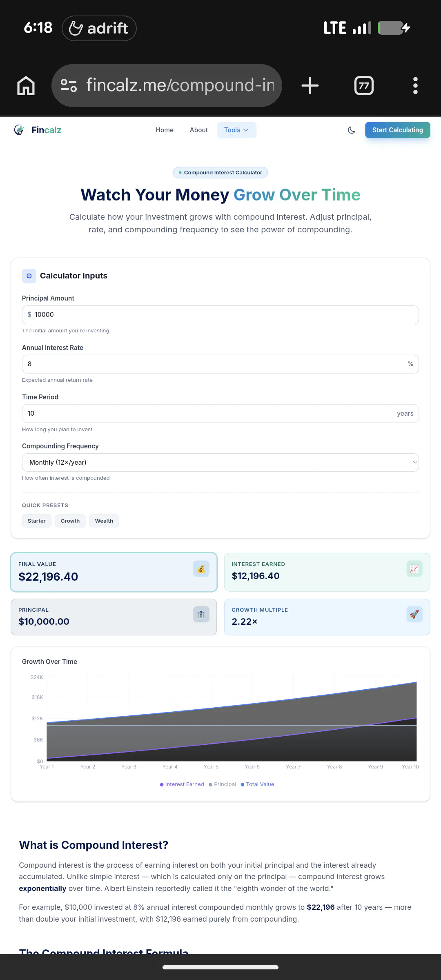Focus the Principal Amount input field
The height and width of the screenshot is (980, 441).
tap(220, 315)
